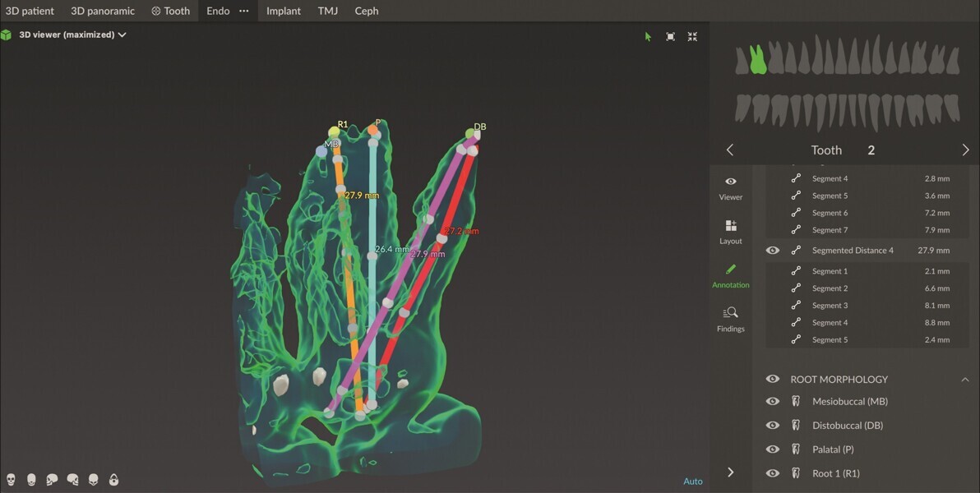Hide Segmented Distance 4 measurement
The height and width of the screenshot is (493, 980).
[x=772, y=251]
